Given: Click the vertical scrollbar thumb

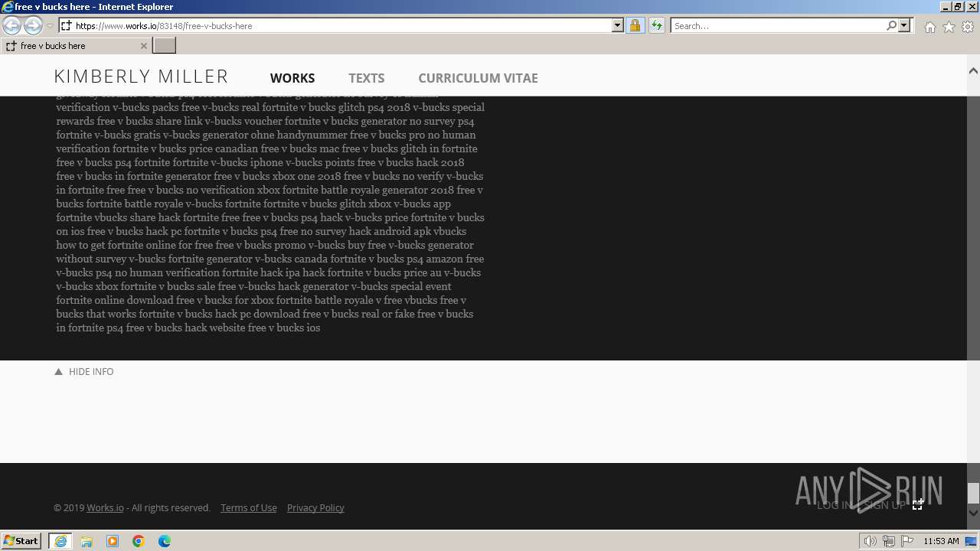Looking at the screenshot, I should (x=973, y=494).
